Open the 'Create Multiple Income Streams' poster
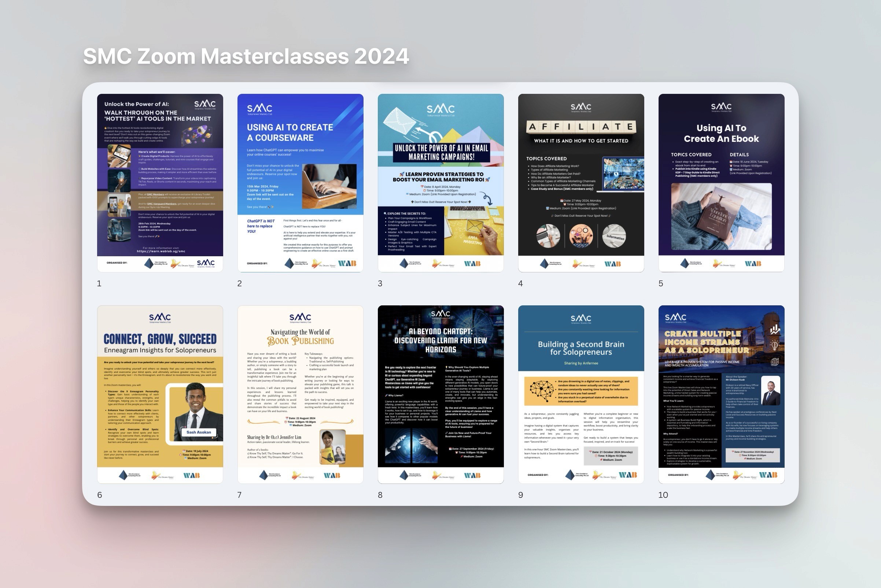 coord(721,394)
